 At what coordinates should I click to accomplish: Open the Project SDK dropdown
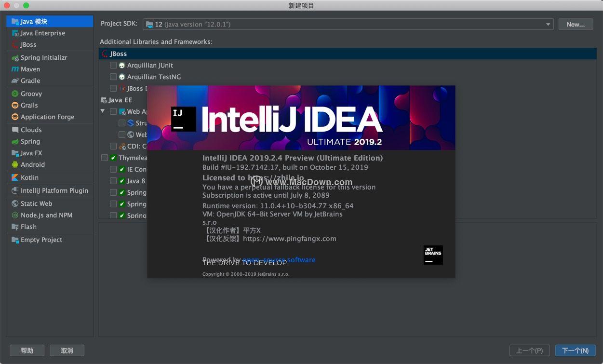pyautogui.click(x=348, y=24)
